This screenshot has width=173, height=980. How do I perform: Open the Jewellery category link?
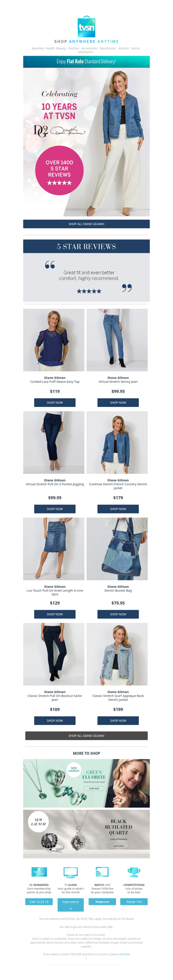pos(38,48)
